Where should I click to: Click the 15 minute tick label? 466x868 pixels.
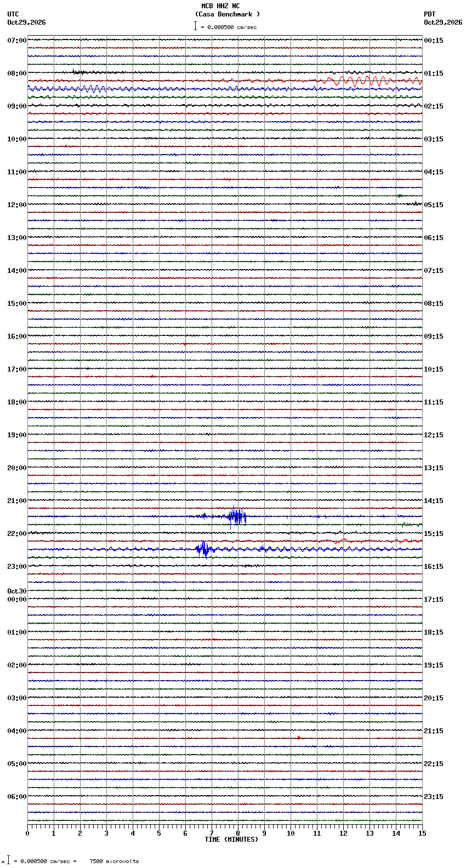(x=422, y=833)
